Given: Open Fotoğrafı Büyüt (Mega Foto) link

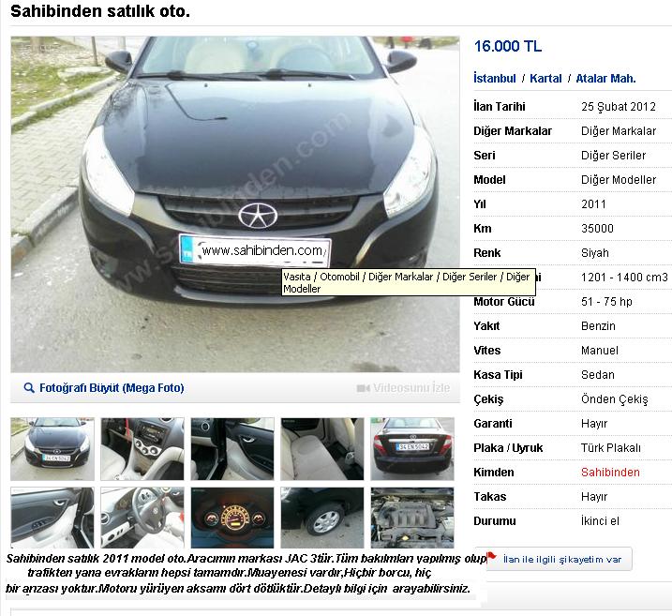Looking at the screenshot, I should (112, 388).
